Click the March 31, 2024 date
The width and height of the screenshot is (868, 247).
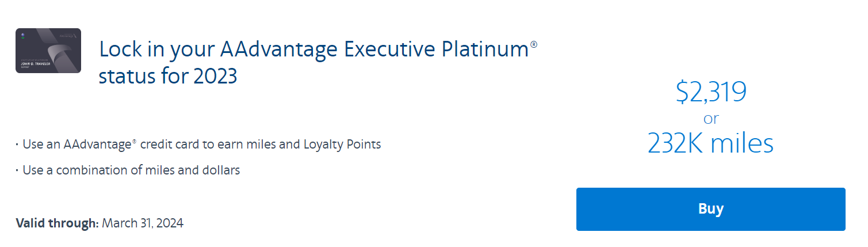pyautogui.click(x=143, y=223)
